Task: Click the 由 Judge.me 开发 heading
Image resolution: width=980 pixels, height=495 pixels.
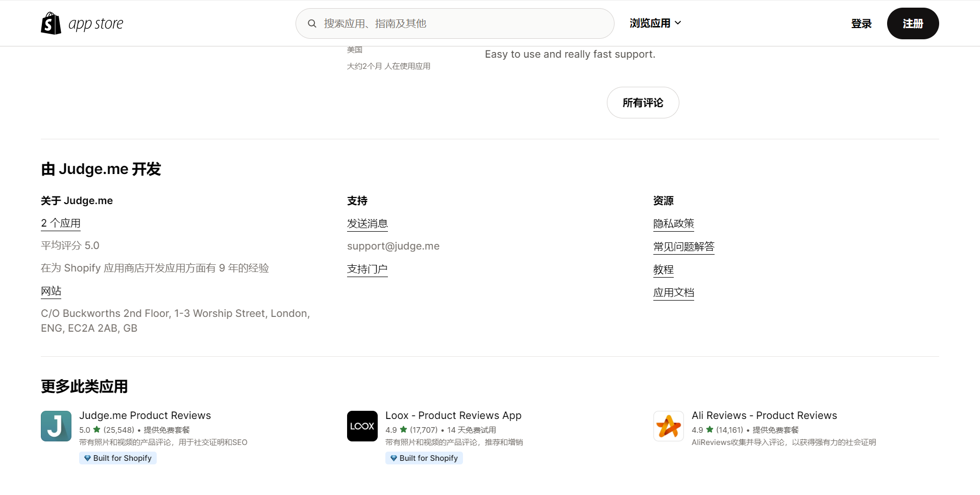Action: pos(101,169)
